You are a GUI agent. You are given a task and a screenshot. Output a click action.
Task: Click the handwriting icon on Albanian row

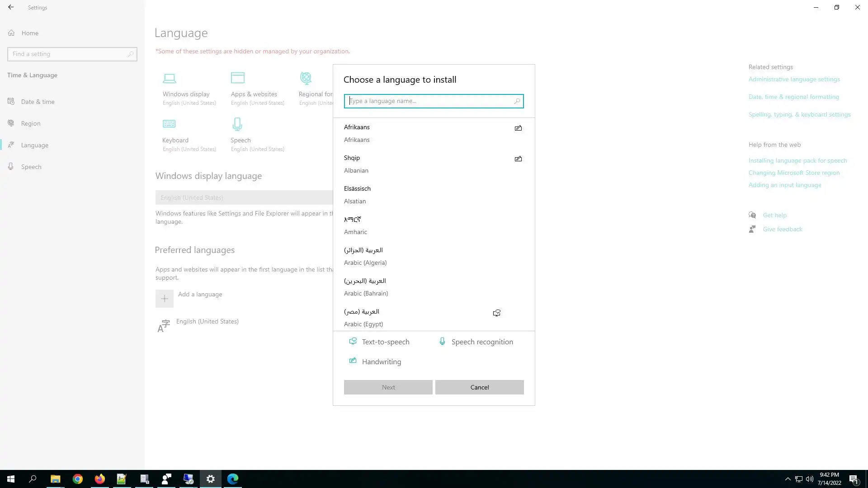518,159
